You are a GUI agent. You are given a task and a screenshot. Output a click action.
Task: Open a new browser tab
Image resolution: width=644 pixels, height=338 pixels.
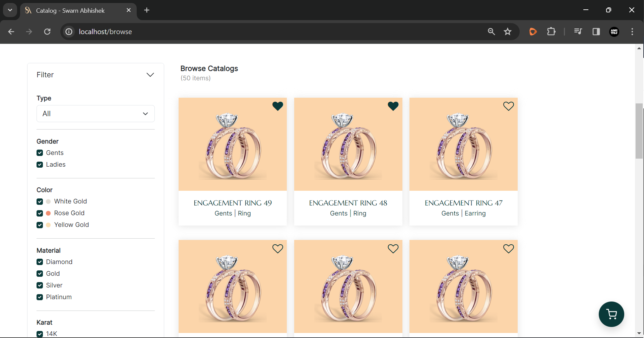coord(147,10)
